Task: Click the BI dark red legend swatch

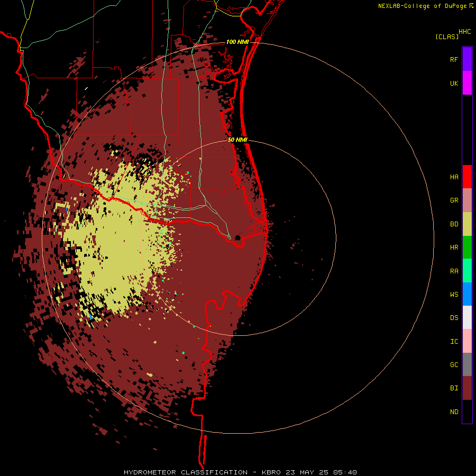Action: click(467, 388)
